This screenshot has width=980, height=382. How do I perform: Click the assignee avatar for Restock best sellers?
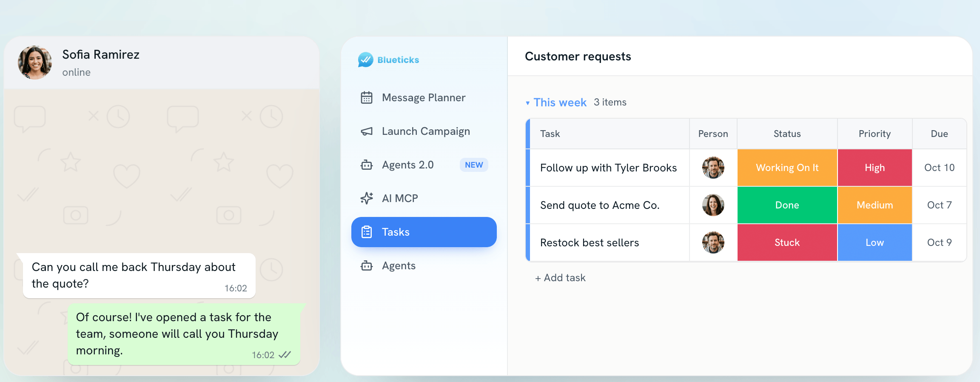pos(713,242)
